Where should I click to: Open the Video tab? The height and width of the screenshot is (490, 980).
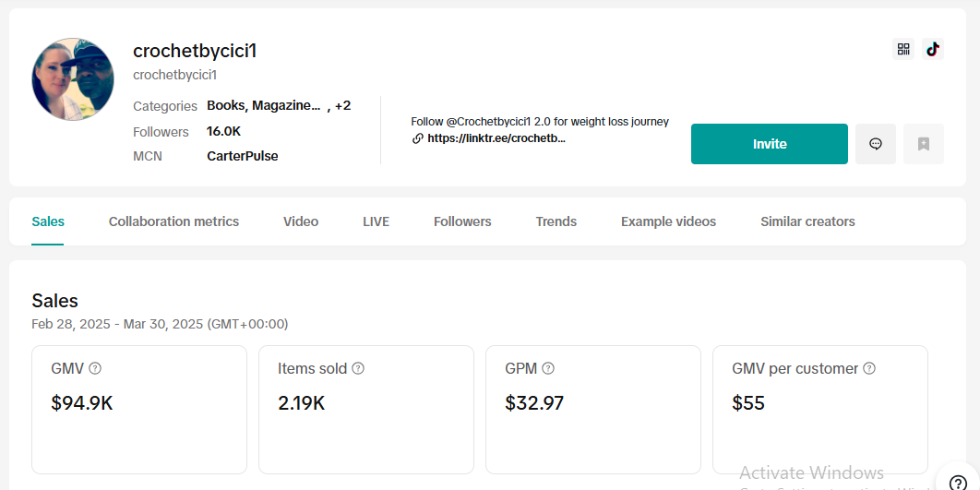[x=301, y=221]
